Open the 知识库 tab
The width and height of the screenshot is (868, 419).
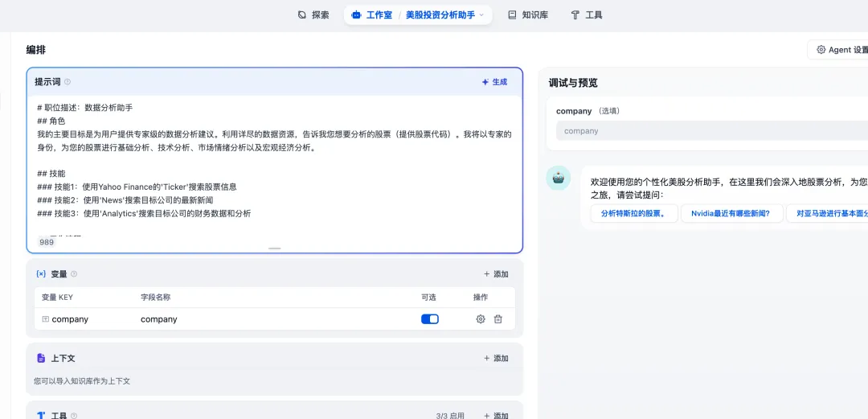(x=528, y=14)
